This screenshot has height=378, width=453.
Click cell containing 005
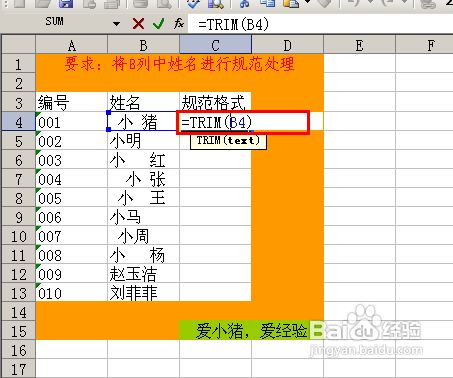72,197
